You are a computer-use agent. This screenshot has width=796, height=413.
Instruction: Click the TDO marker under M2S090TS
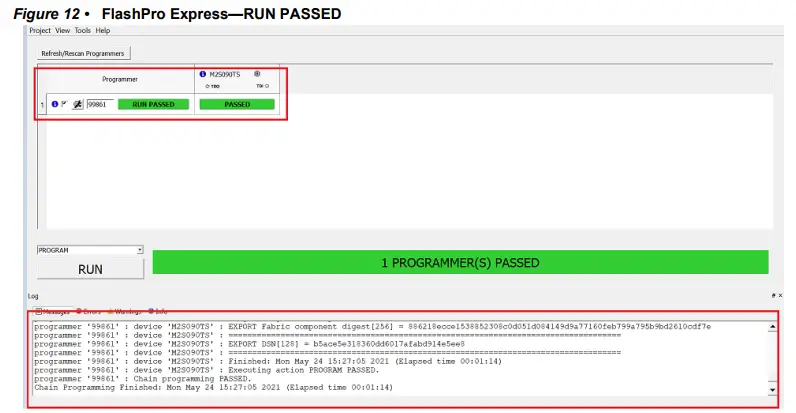(212, 86)
